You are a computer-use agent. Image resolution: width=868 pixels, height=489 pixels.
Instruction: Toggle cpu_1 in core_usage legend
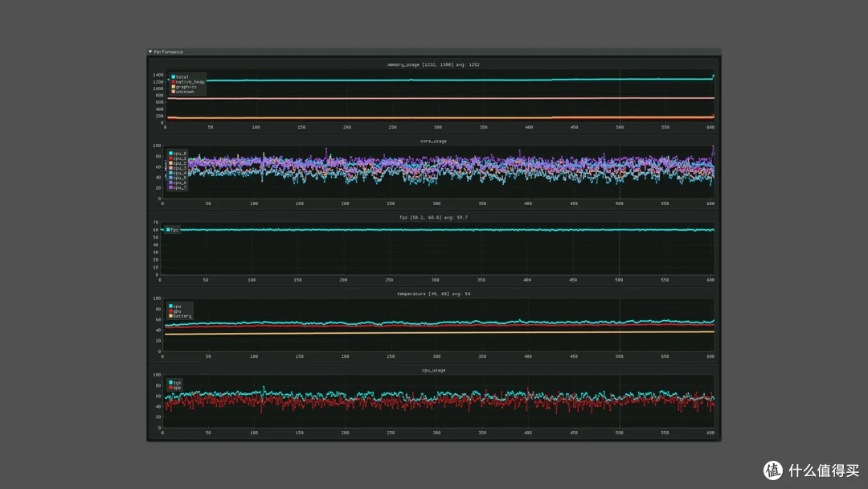coord(178,158)
